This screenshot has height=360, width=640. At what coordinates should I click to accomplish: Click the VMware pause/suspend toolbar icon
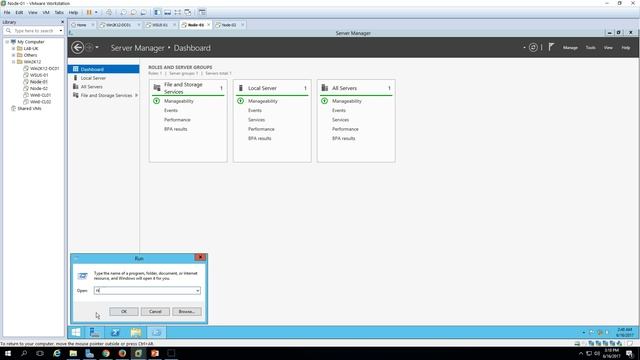coord(89,12)
